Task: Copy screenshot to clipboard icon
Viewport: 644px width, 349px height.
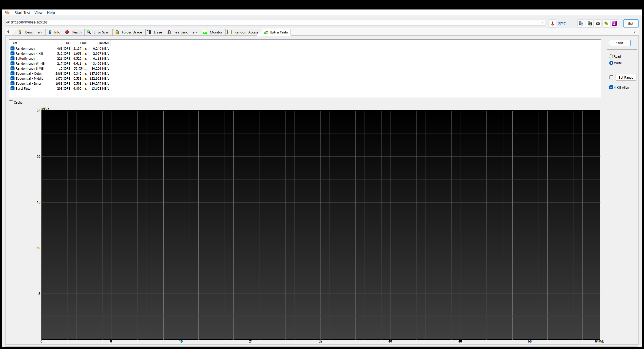Action: 590,23
